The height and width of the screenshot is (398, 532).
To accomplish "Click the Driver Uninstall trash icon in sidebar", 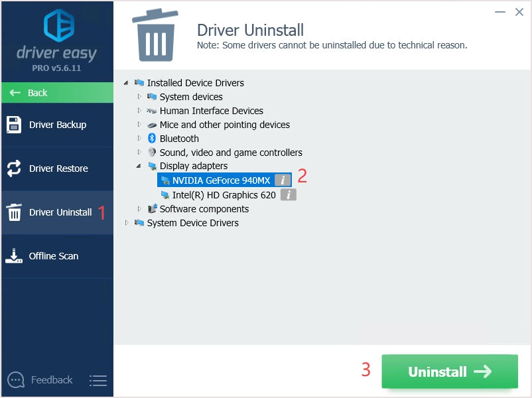I will tap(14, 212).
